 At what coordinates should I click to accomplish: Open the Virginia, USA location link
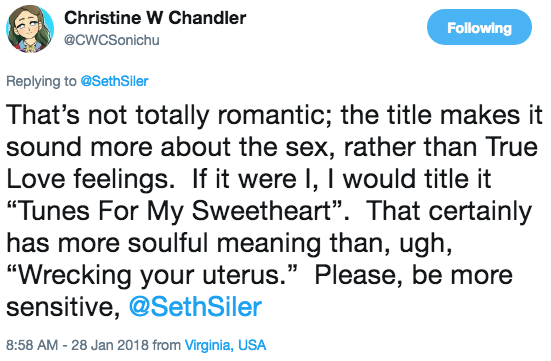[225, 345]
